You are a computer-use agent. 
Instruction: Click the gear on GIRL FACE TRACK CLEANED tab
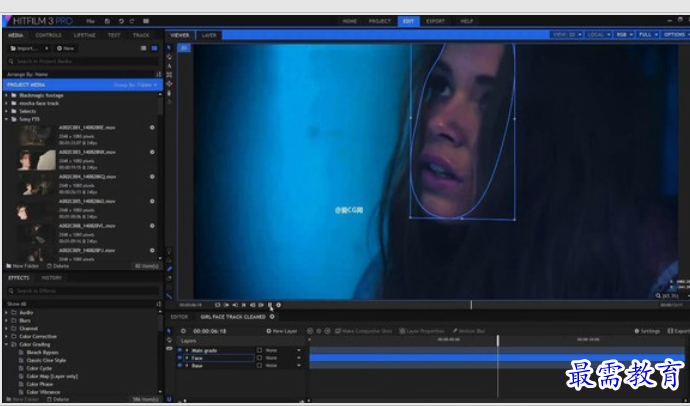pos(272,317)
